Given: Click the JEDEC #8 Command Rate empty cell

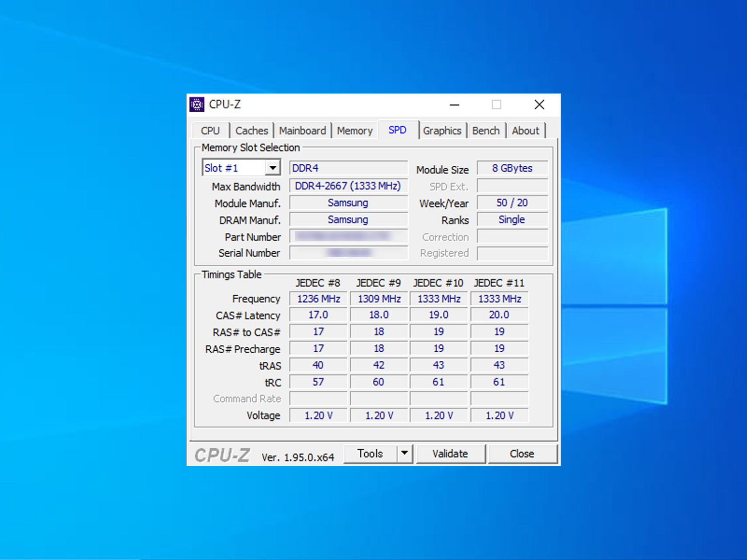Looking at the screenshot, I should [x=318, y=398].
